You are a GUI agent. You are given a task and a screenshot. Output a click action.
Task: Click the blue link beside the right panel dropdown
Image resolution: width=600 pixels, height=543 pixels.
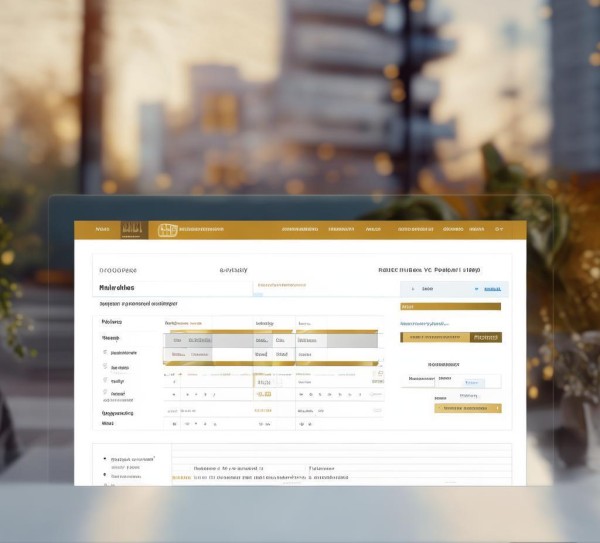point(491,289)
